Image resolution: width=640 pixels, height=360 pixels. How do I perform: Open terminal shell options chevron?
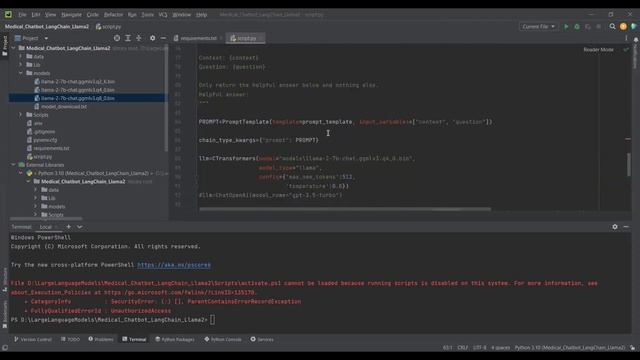pos(80,227)
